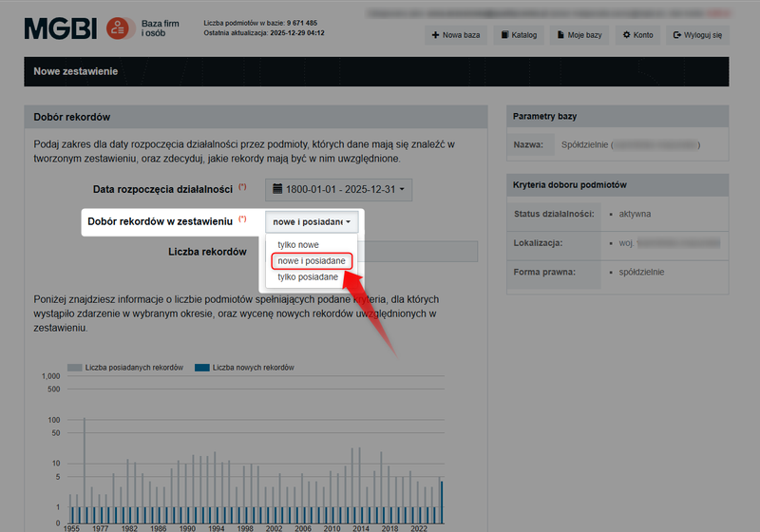Open Katalog via its book icon
This screenshot has height=532, width=760.
[x=504, y=35]
